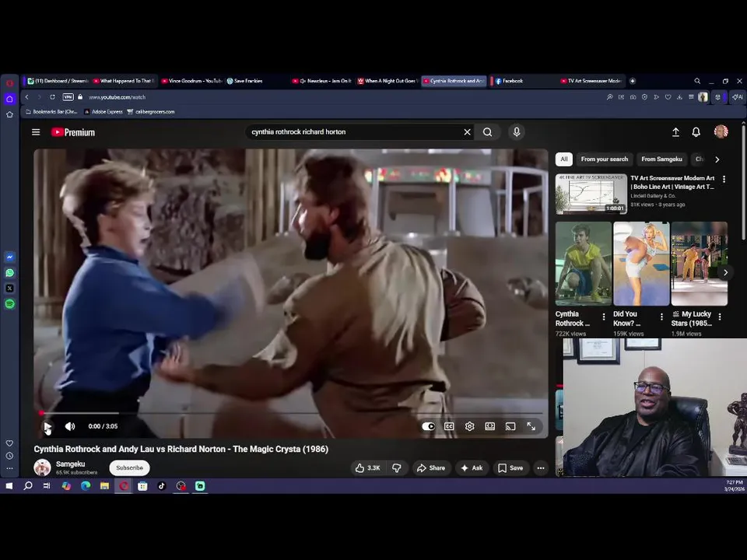
Task: Save video to playlist
Action: [x=510, y=468]
